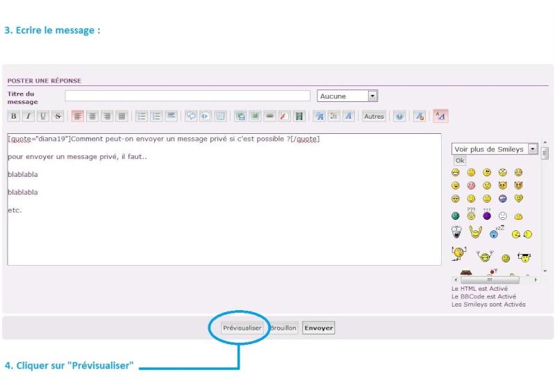This screenshot has height=392, width=555.
Task: Open the font size icon
Action: pos(320,116)
